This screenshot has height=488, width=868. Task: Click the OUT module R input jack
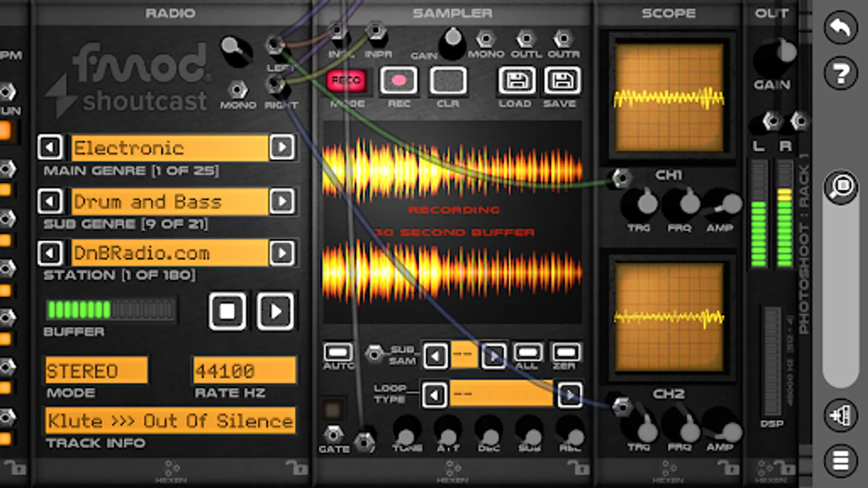(799, 120)
